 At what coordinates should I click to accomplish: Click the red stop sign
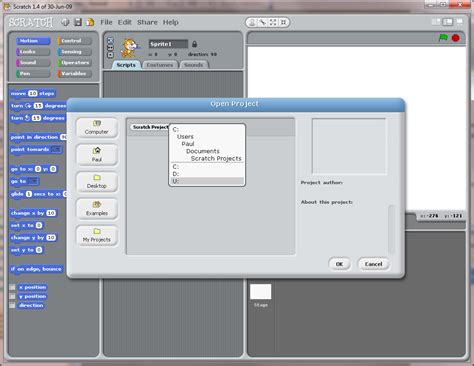point(456,38)
